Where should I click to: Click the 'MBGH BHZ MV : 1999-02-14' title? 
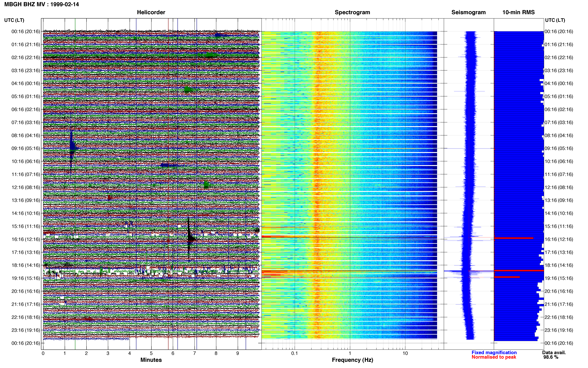coord(42,4)
